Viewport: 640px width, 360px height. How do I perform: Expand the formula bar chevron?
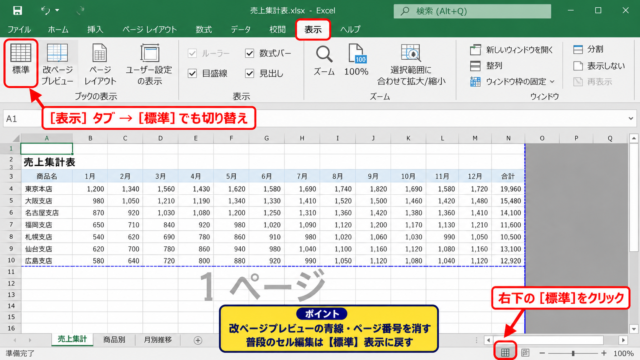[x=631, y=119]
